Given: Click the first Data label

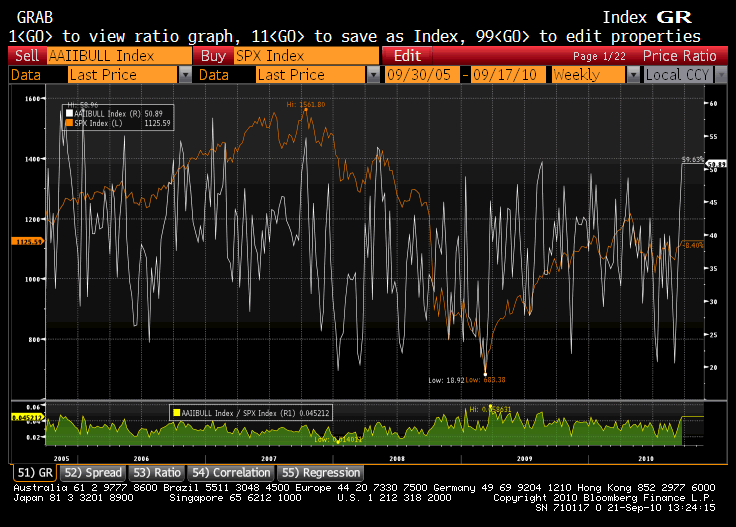Looking at the screenshot, I should click(26, 75).
